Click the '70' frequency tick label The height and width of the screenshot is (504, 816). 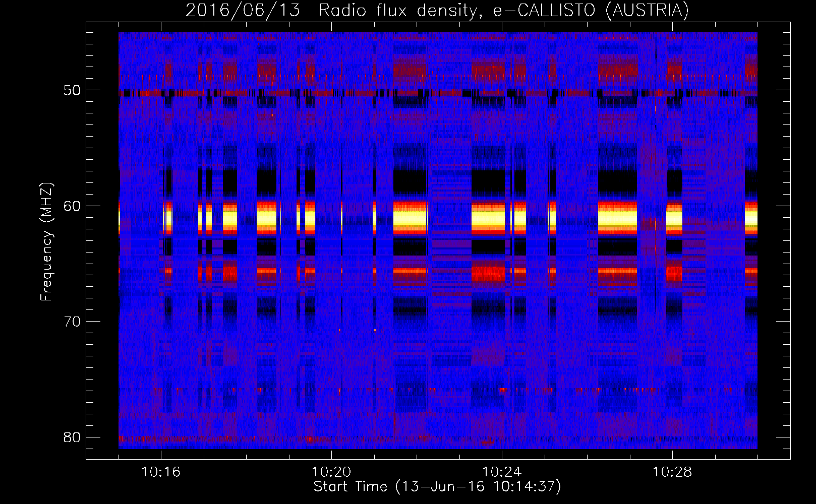tap(72, 322)
